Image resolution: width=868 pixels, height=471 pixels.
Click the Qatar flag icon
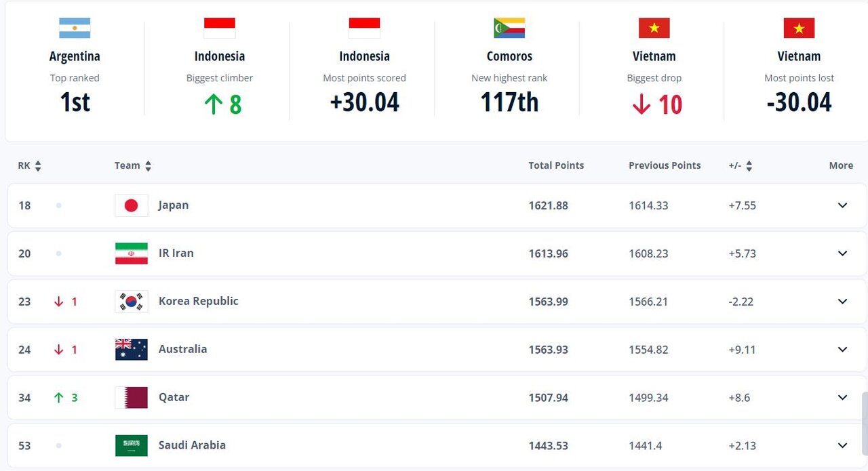point(131,397)
